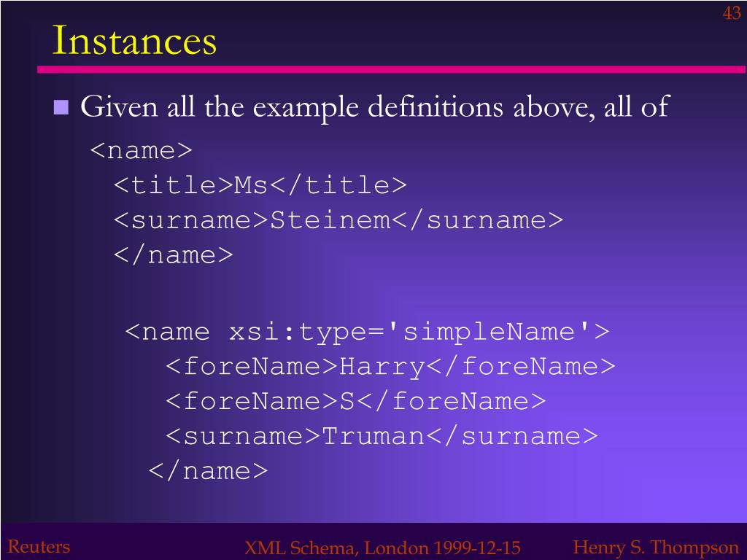Click the slide title "Instances"
The width and height of the screenshot is (747, 560).
(x=134, y=41)
